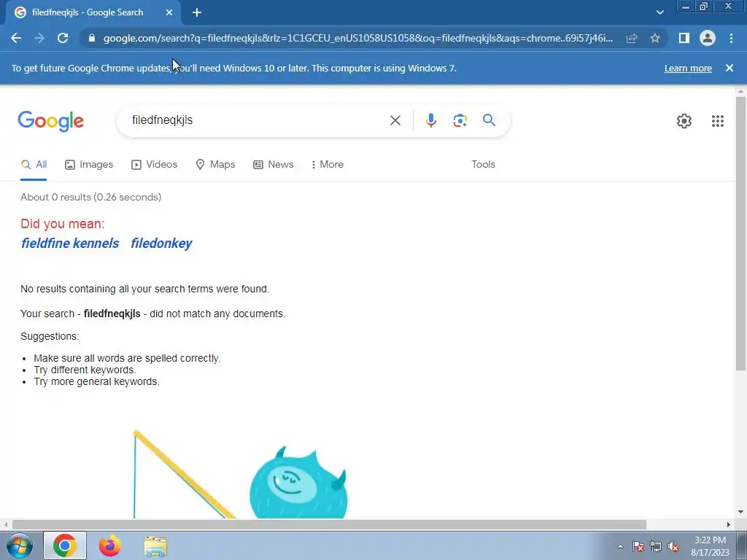
Task: Click Chrome icon in taskbar
Action: click(65, 545)
